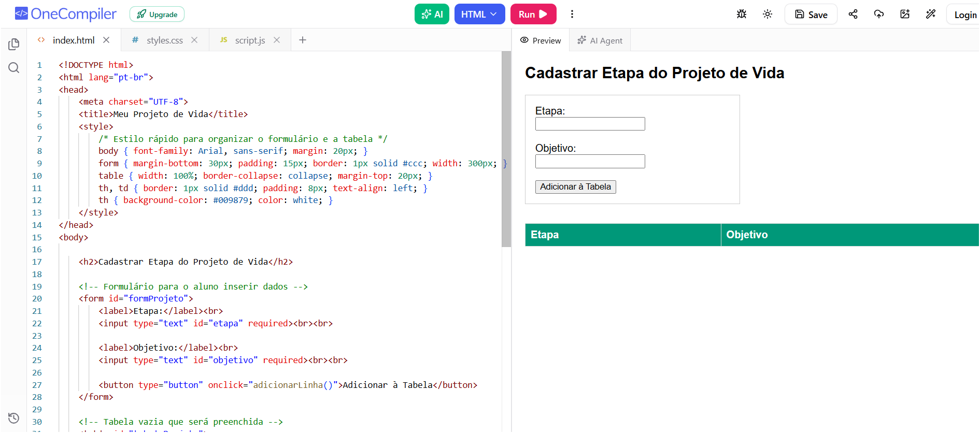
Task: Run the code
Action: pos(533,14)
